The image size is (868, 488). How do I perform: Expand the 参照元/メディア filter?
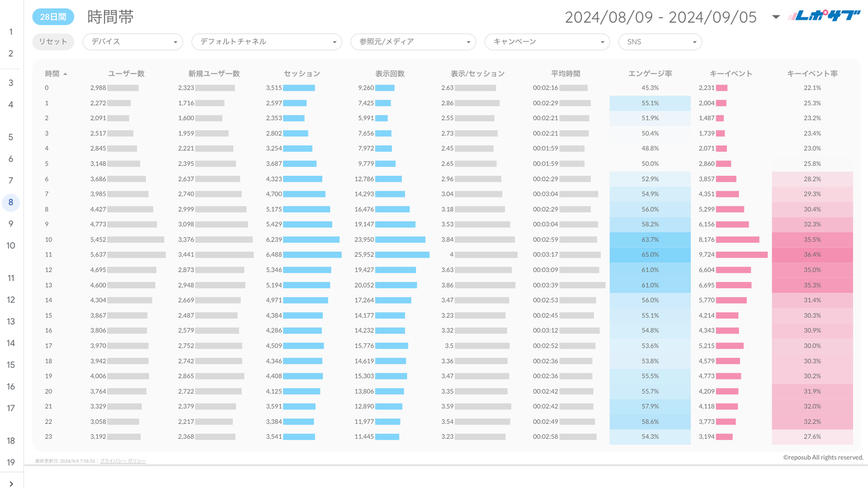tap(413, 42)
